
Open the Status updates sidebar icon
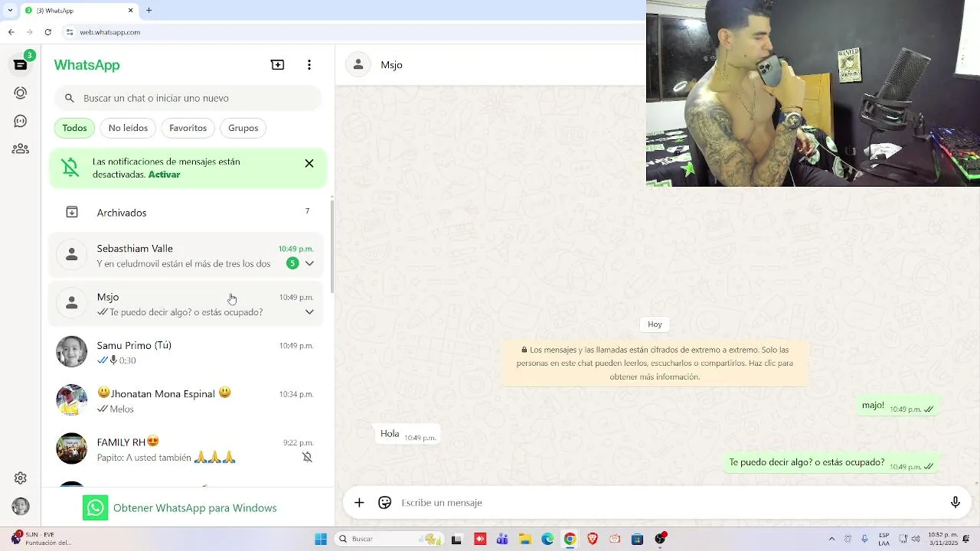[x=21, y=93]
